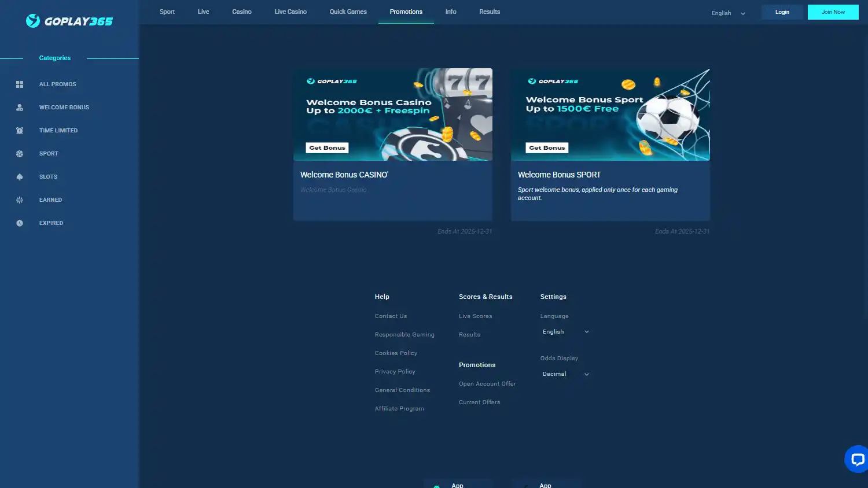The height and width of the screenshot is (488, 868).
Task: Click the Welcome Bonus person icon
Action: click(x=20, y=108)
